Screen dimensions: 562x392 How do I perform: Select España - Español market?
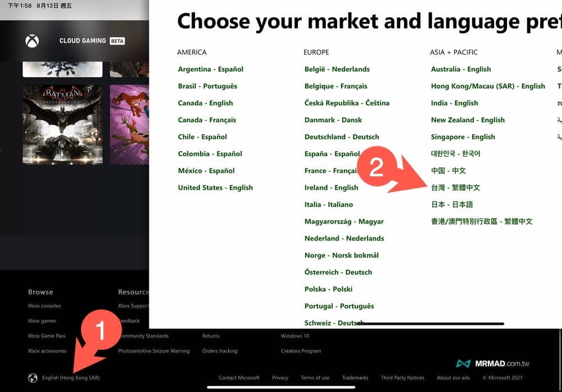[332, 154]
